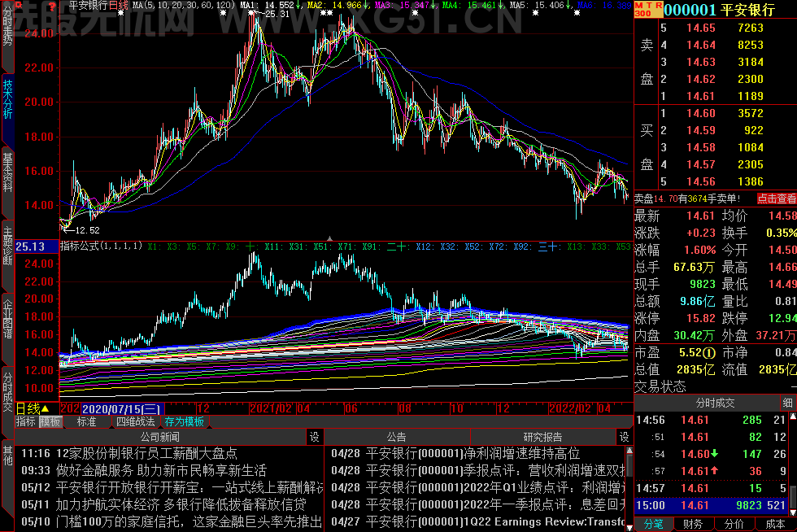Click the small red pin icon at top left
The image size is (797, 532).
tap(19, 7)
